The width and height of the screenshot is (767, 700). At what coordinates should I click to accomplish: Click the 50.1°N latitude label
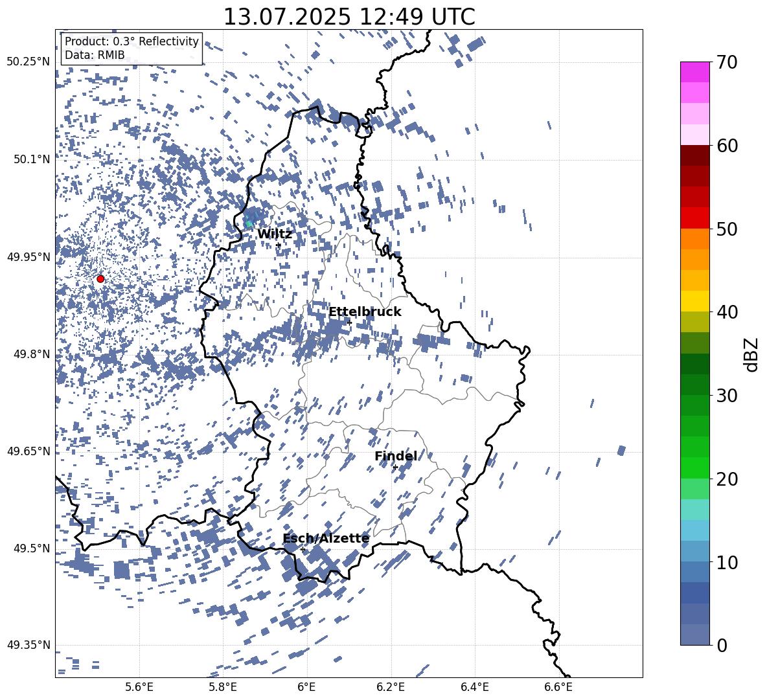click(32, 159)
